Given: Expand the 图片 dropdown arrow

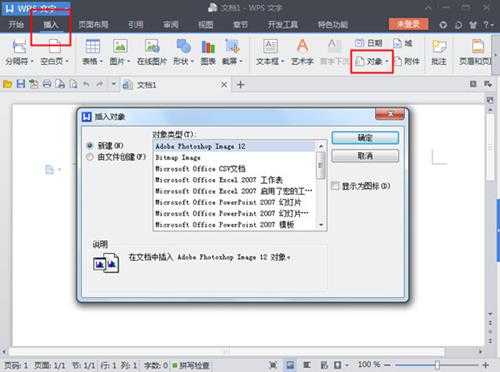Looking at the screenshot, I should (x=129, y=61).
